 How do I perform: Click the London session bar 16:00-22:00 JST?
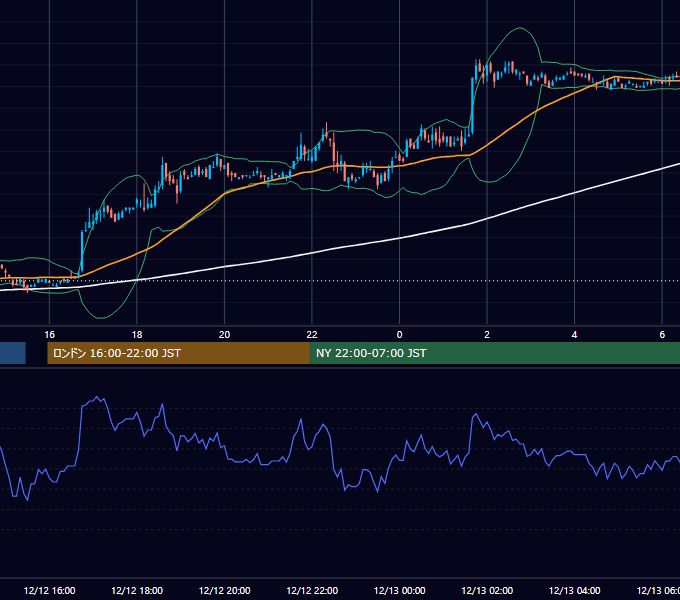(179, 353)
